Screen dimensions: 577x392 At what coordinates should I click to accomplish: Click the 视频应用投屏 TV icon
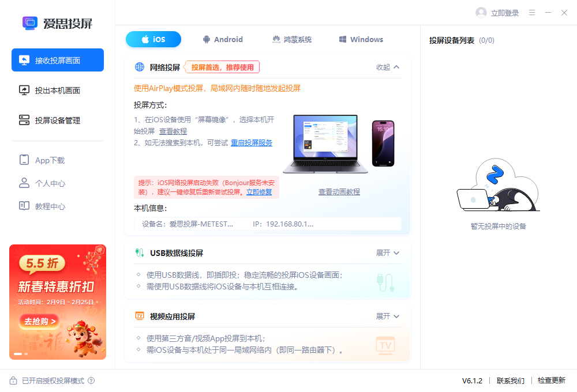(x=138, y=316)
